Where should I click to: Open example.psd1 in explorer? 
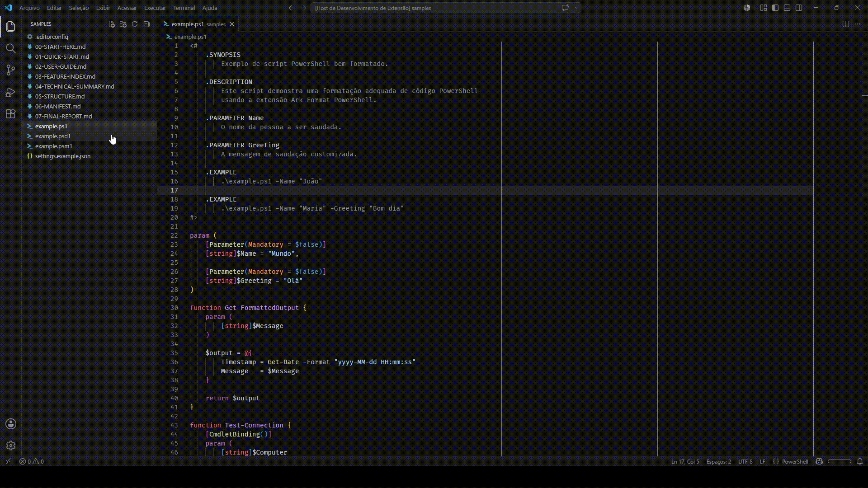point(90,136)
